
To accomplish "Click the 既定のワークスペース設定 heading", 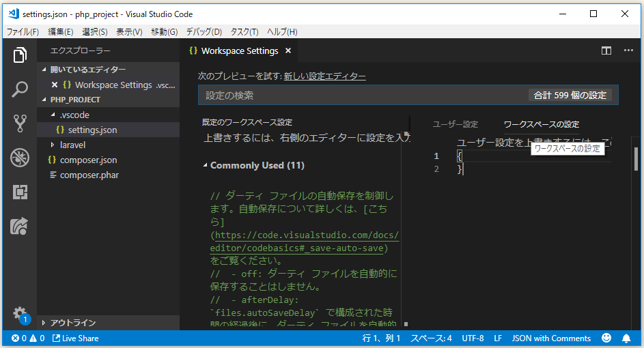I will (247, 122).
